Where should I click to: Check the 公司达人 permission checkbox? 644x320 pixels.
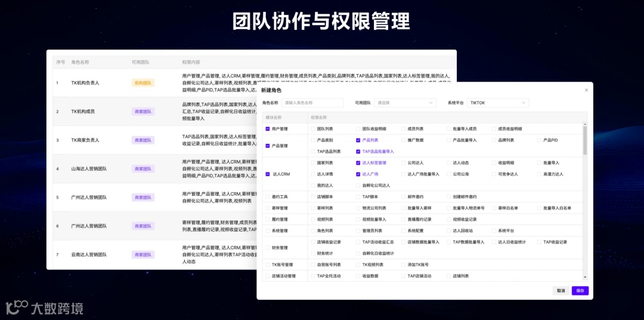403,163
